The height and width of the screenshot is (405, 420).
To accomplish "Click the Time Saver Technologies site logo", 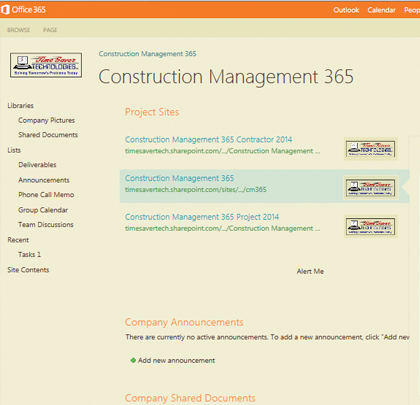I will tap(46, 65).
